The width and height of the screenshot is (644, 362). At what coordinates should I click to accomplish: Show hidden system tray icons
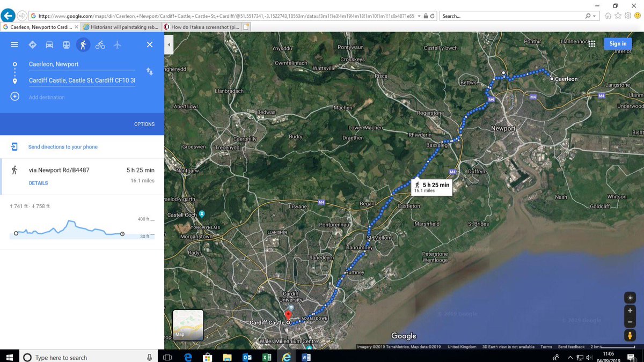coord(570,357)
